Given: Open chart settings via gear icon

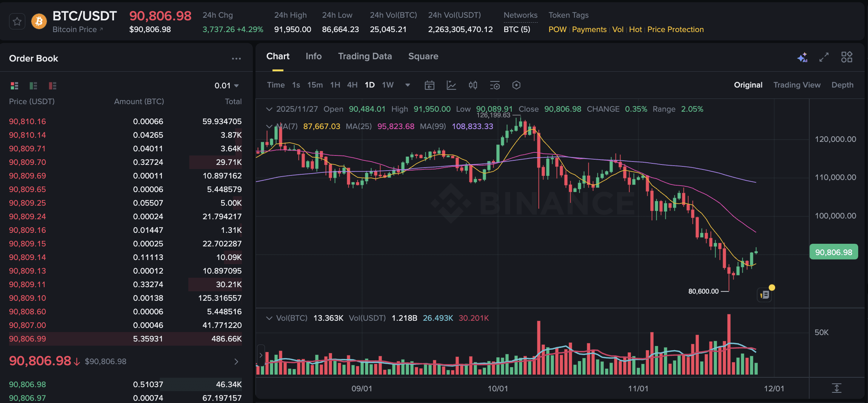Looking at the screenshot, I should coord(516,85).
